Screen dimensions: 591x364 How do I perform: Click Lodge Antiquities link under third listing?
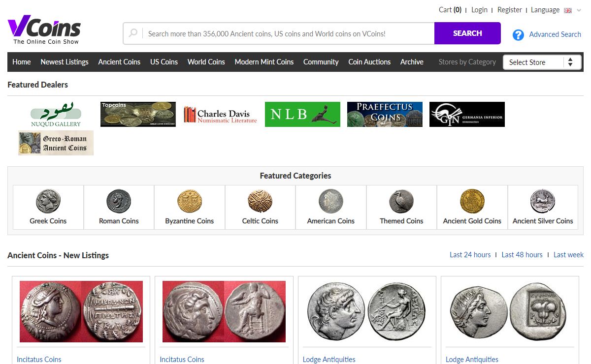click(329, 360)
